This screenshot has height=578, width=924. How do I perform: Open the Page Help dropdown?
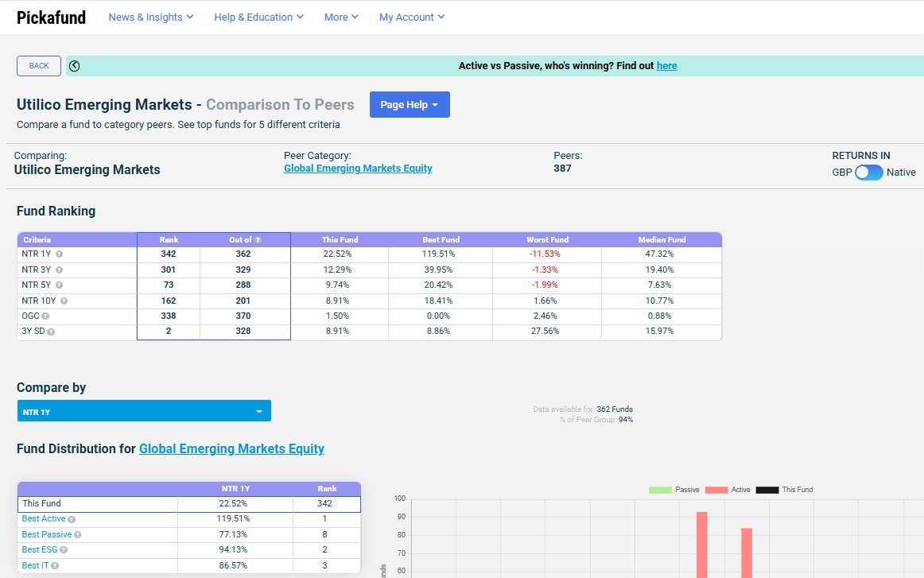point(410,104)
